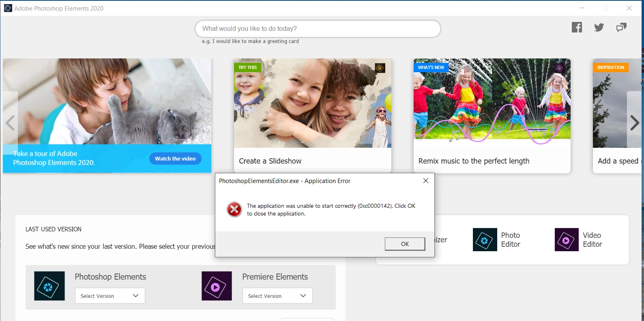
Task: Click the Watch the video button
Action: [x=175, y=159]
